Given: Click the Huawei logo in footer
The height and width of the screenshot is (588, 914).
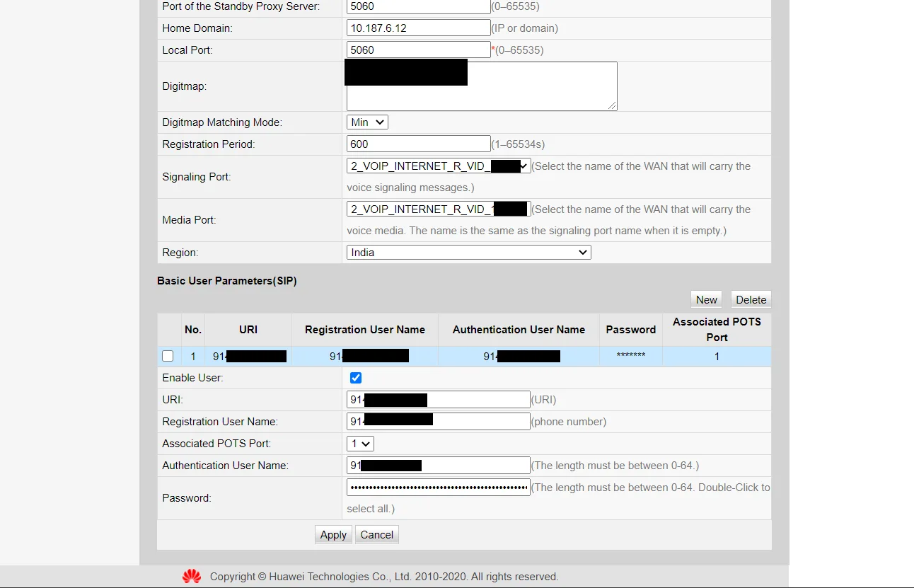Looking at the screenshot, I should pyautogui.click(x=192, y=577).
